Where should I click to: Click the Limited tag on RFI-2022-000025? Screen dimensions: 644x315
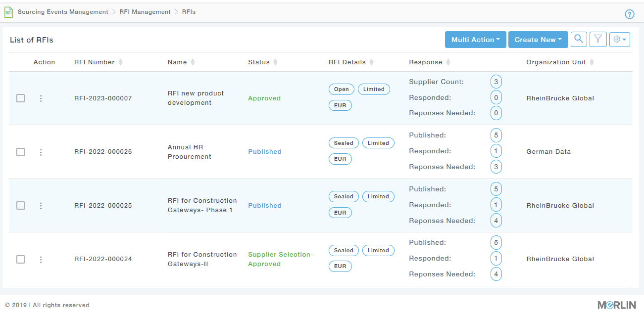pyautogui.click(x=378, y=196)
